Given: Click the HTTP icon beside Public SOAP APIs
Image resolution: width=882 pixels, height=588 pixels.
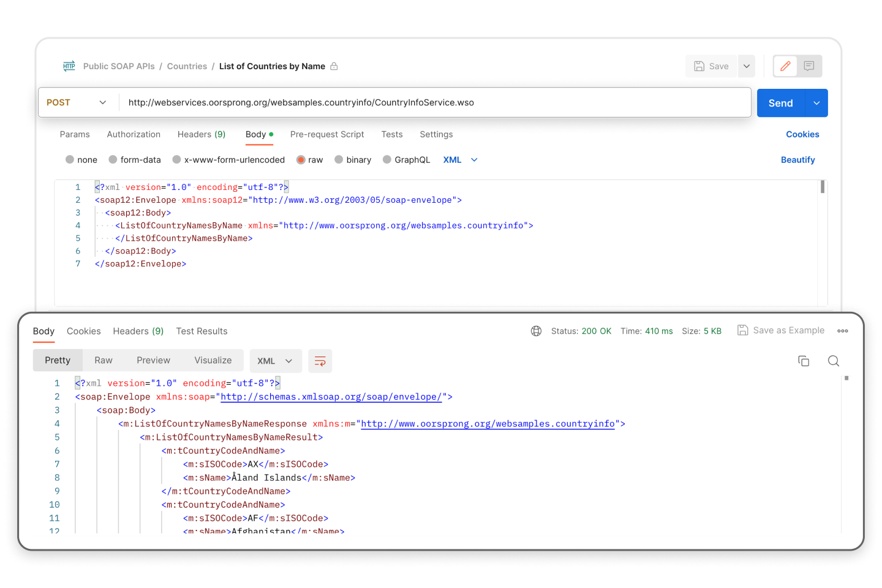Looking at the screenshot, I should (x=69, y=66).
